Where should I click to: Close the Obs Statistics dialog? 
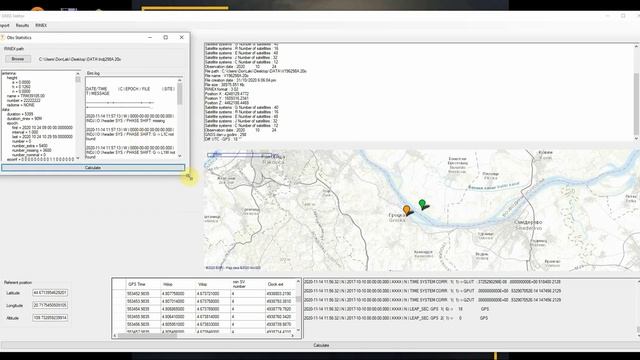click(x=182, y=37)
